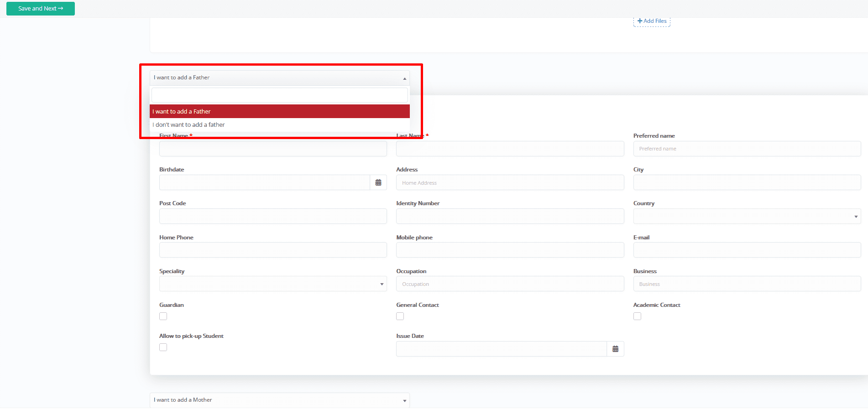
Task: Focus the dropdown search box
Action: click(x=280, y=95)
